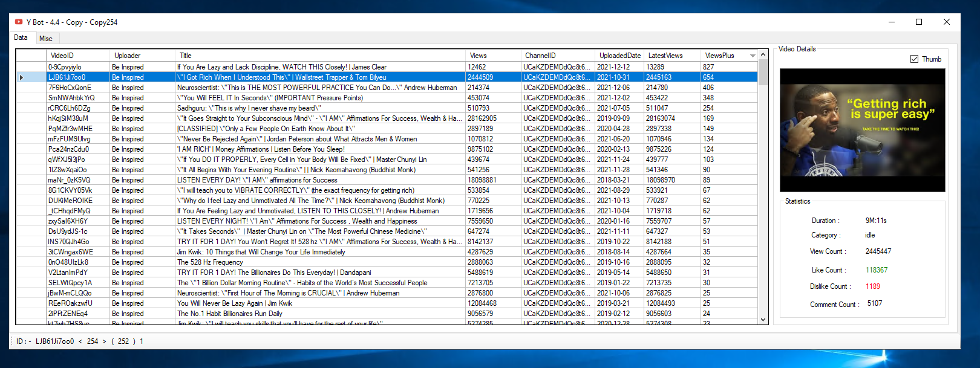Select video ID 0nO48UIzLk8
This screenshot has width=980, height=368.
point(68,262)
